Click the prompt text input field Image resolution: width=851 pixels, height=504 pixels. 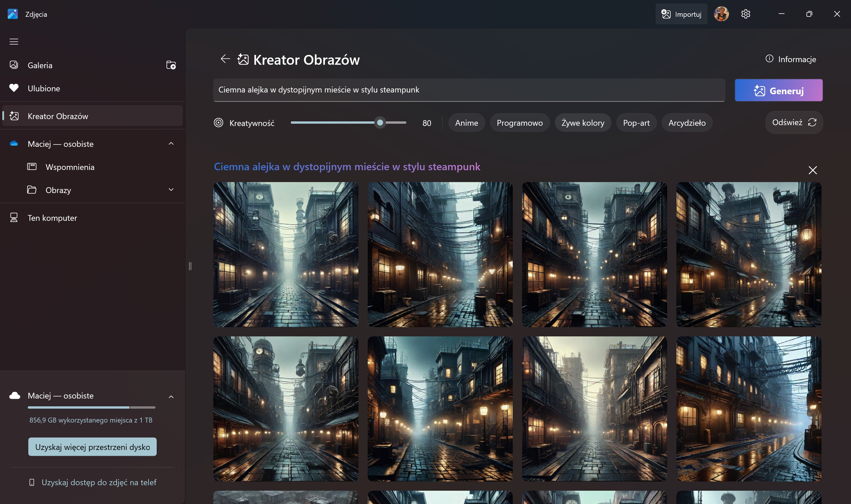[x=469, y=90]
